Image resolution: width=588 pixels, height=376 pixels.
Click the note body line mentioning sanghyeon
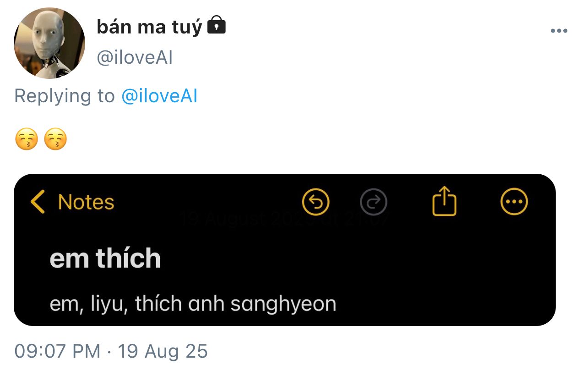pos(193,304)
